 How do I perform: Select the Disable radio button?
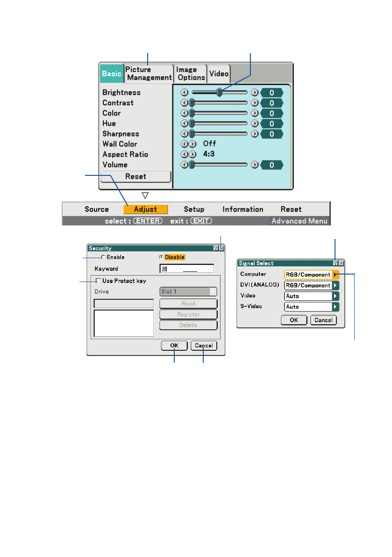pyautogui.click(x=161, y=257)
